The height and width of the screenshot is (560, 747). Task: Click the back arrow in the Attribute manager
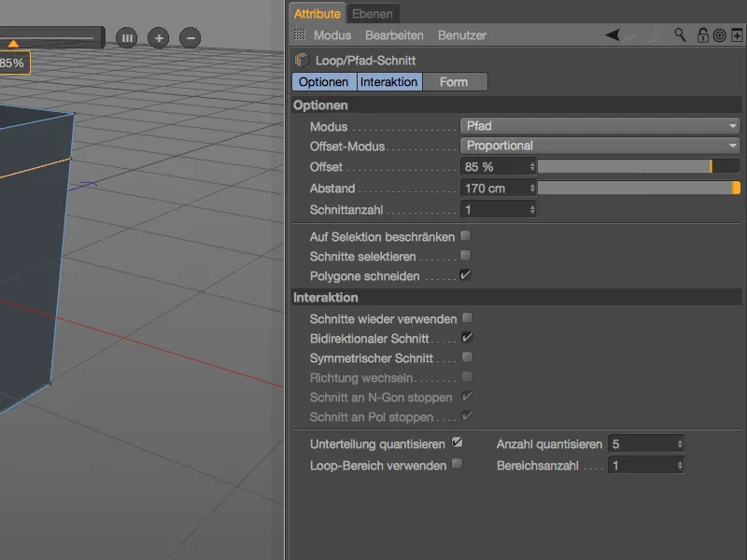tap(613, 35)
